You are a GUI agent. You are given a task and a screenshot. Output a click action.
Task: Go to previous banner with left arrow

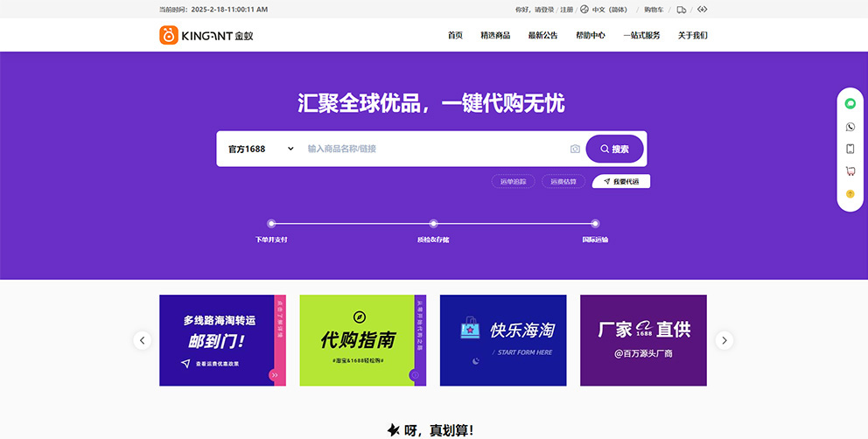click(x=143, y=340)
